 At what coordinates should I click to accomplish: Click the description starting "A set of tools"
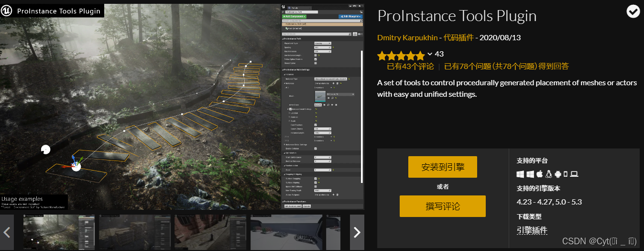pyautogui.click(x=507, y=89)
